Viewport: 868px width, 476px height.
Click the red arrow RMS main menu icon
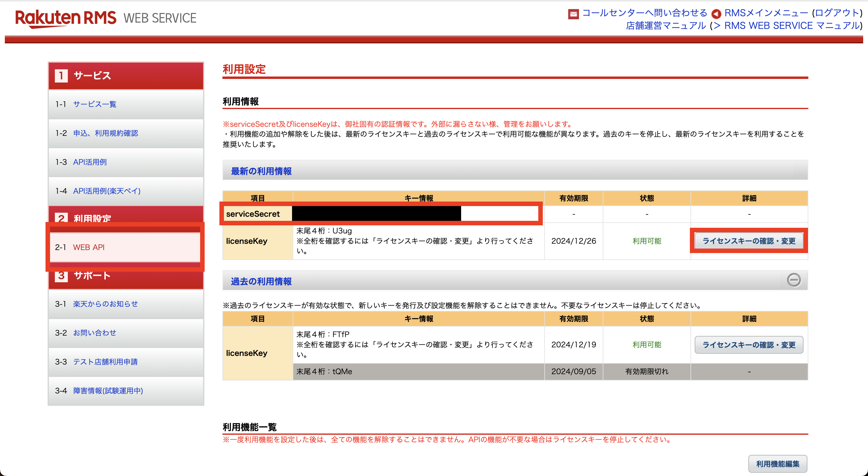click(716, 14)
